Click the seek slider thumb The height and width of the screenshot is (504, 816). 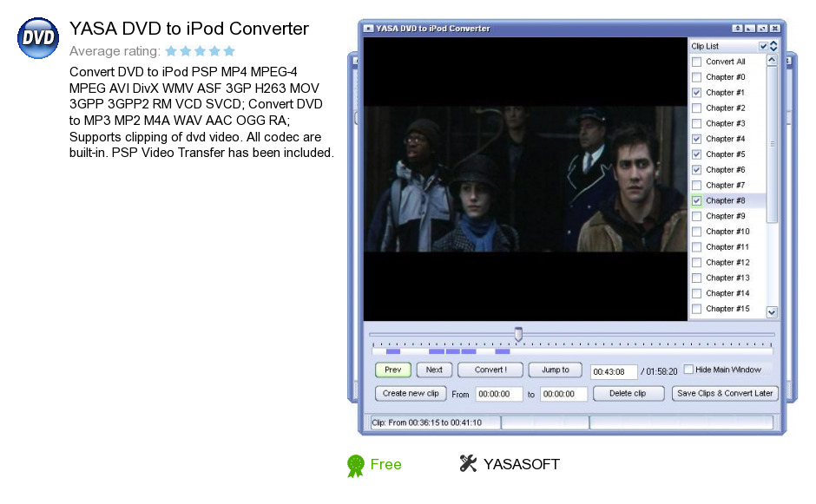[x=518, y=335]
